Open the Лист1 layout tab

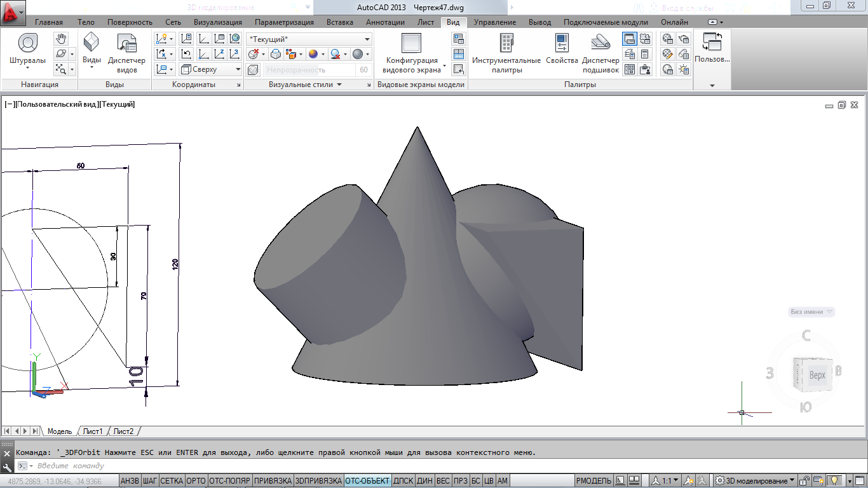pyautogui.click(x=93, y=431)
